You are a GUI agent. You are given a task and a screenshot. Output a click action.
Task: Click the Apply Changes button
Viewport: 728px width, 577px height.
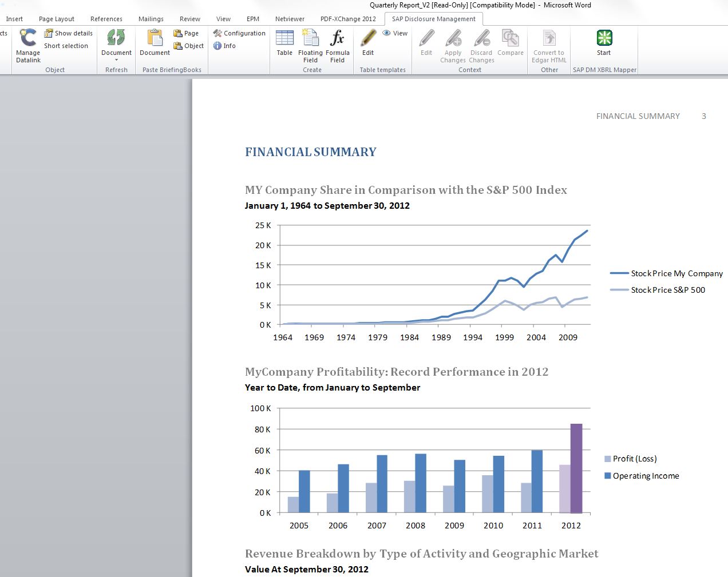click(x=453, y=46)
